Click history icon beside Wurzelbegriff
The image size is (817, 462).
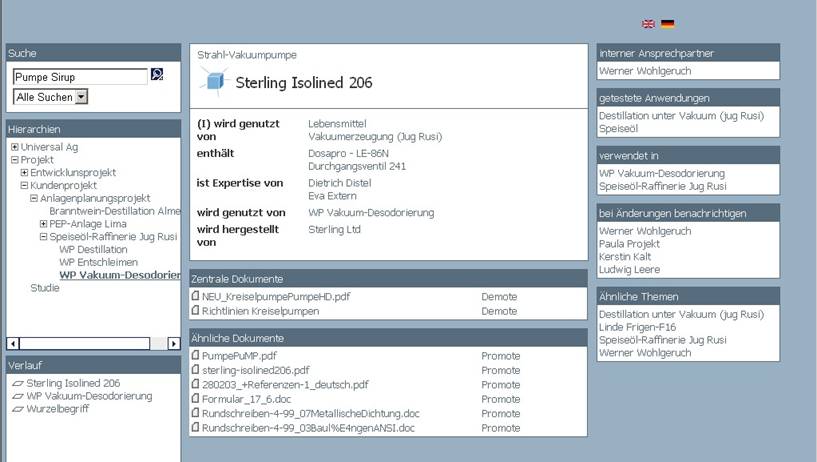pos(18,409)
